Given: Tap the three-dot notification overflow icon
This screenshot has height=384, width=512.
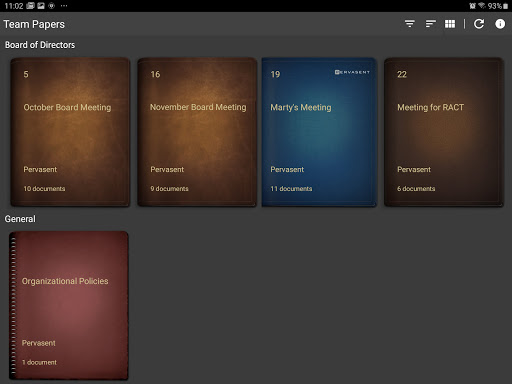Looking at the screenshot, I should 64,6.
